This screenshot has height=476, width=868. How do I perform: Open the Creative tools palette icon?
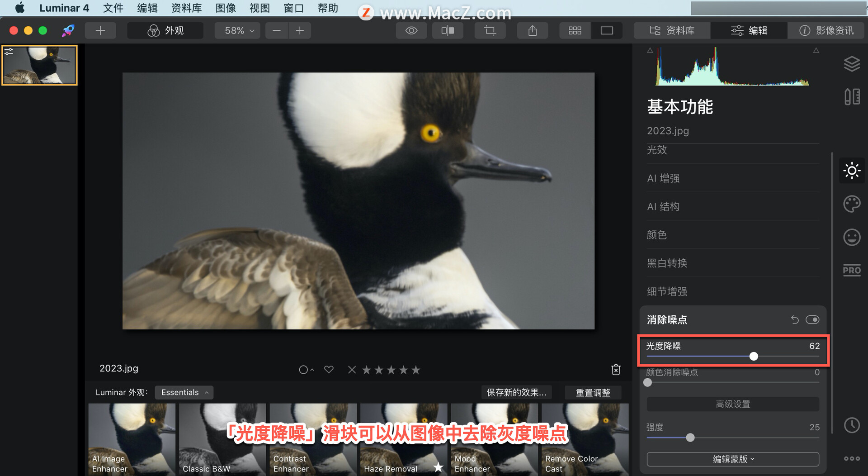(852, 204)
